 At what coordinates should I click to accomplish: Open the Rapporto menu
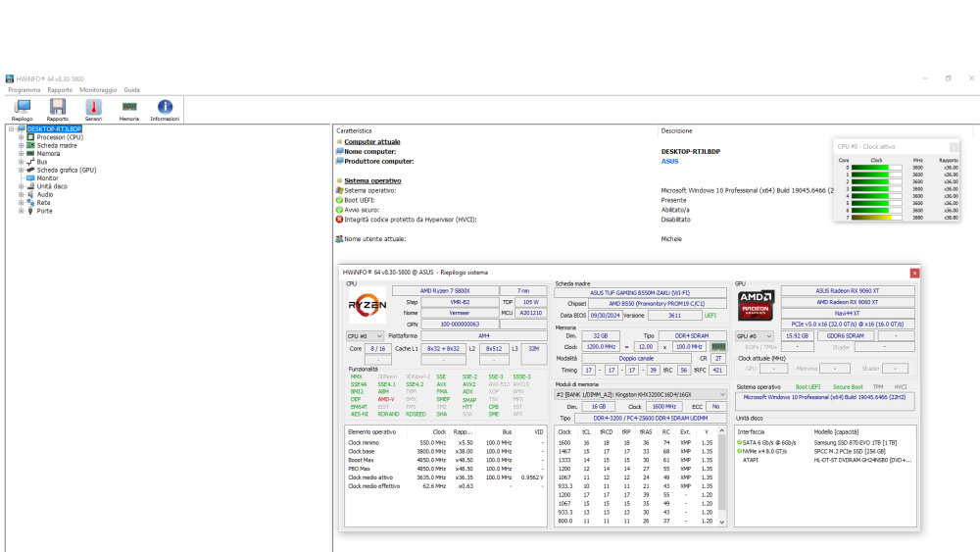pyautogui.click(x=60, y=90)
